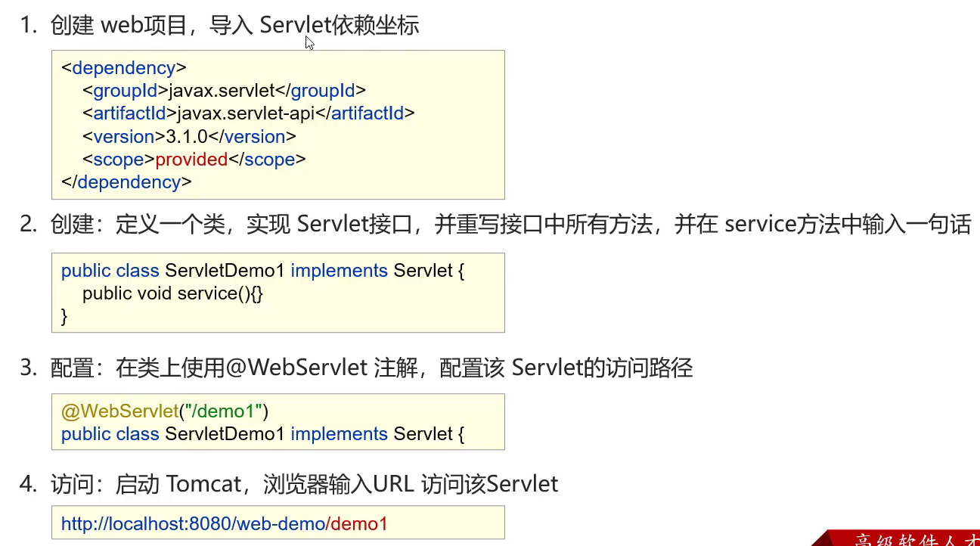The height and width of the screenshot is (546, 980).
Task: Click the localhost web-demo URL link
Action: click(193, 524)
